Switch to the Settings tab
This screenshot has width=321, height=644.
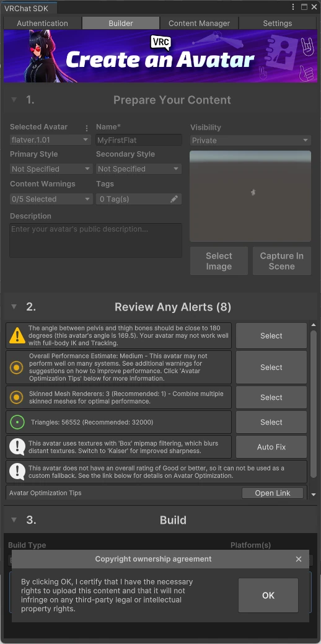coord(278,23)
